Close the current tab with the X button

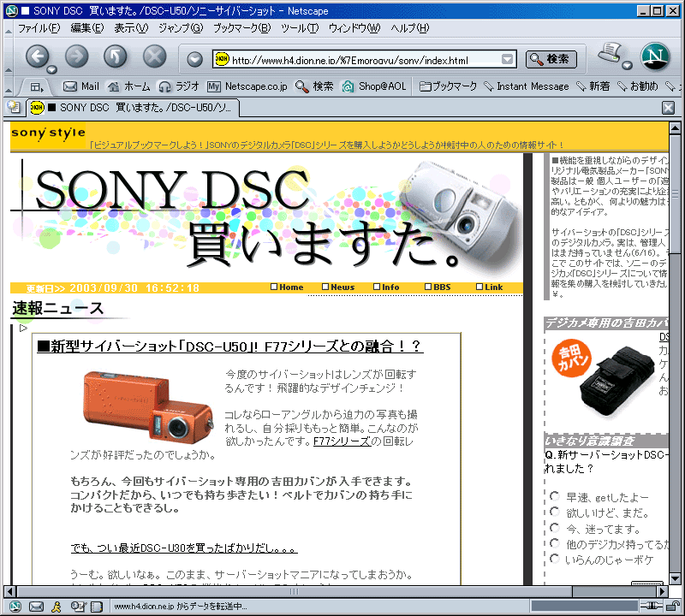click(668, 108)
